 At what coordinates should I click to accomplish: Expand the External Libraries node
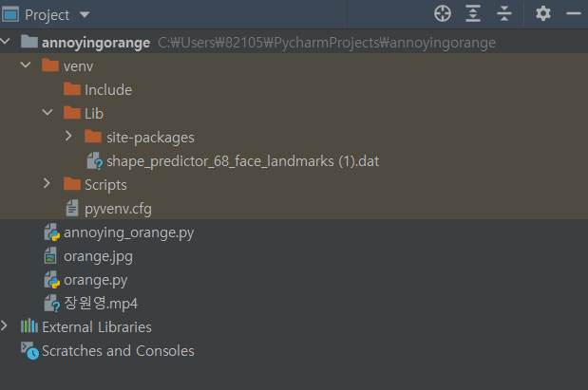tap(8, 326)
